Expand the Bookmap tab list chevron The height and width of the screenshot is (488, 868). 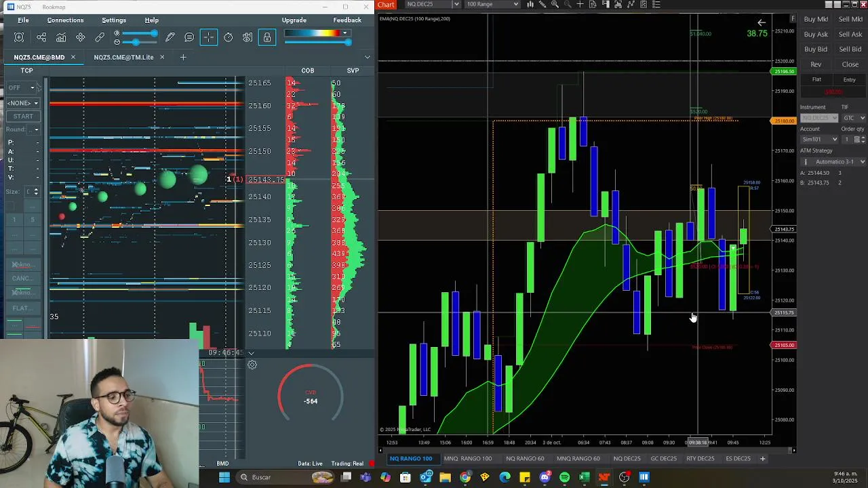(368, 57)
